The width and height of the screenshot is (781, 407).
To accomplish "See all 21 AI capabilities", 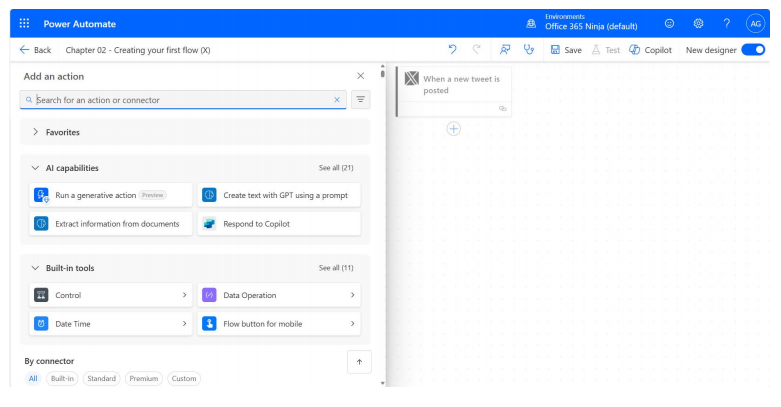I will click(336, 168).
